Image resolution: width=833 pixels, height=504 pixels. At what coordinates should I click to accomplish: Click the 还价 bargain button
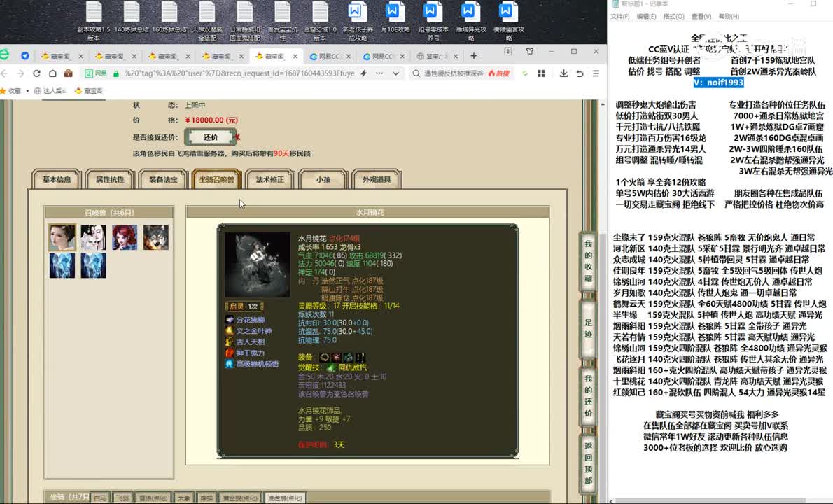coord(211,137)
